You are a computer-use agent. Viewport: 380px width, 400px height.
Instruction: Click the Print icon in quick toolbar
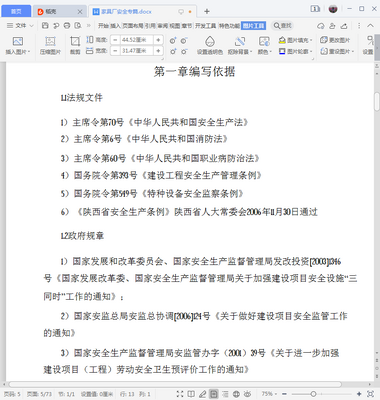point(67,25)
